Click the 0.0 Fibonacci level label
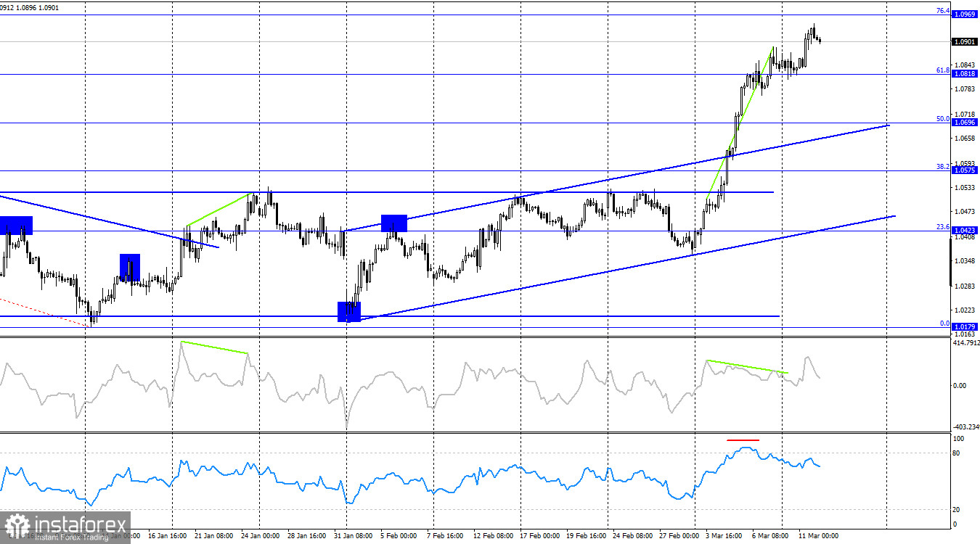 [945, 323]
